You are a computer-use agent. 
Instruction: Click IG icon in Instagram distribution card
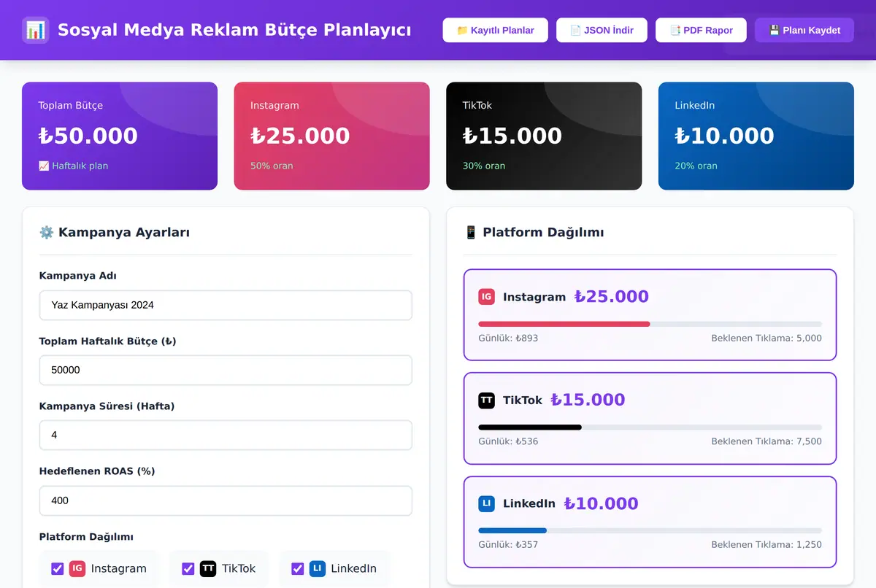pos(486,297)
